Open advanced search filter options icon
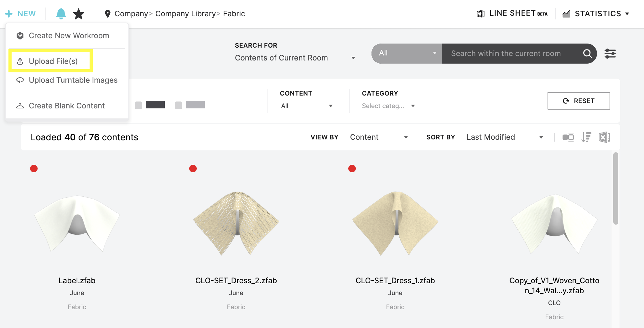 [x=610, y=54]
